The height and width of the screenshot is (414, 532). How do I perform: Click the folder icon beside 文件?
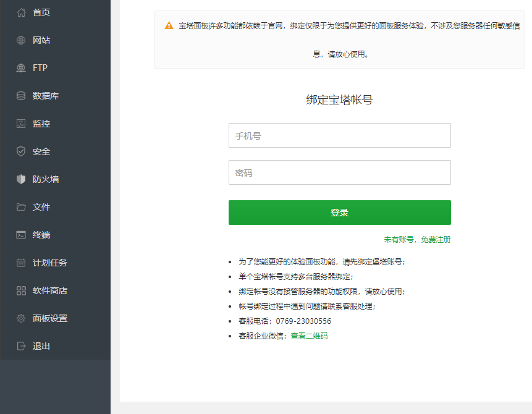[x=21, y=207]
